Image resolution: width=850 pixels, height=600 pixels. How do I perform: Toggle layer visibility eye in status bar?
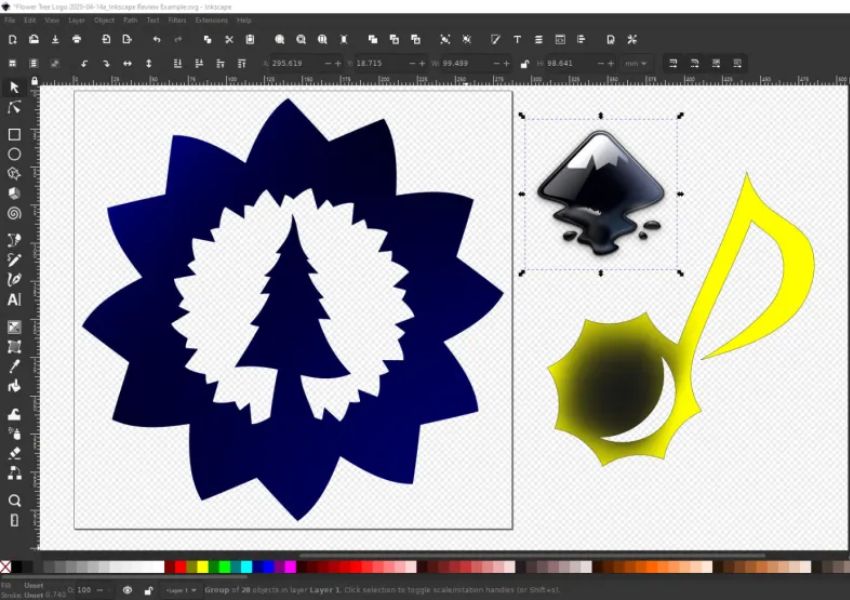pos(127,590)
